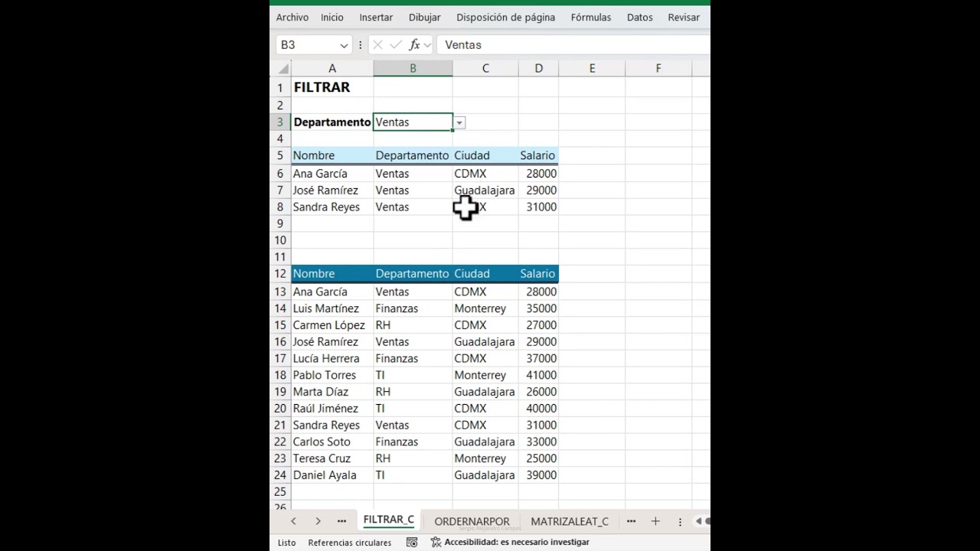Add a new sheet with plus icon
This screenshot has width=980, height=551.
(x=655, y=521)
